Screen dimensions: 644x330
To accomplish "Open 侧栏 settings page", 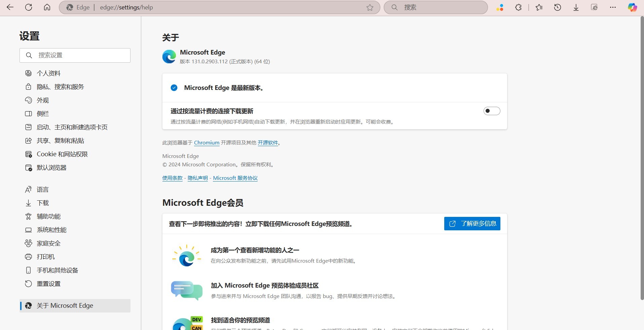I will [75, 113].
